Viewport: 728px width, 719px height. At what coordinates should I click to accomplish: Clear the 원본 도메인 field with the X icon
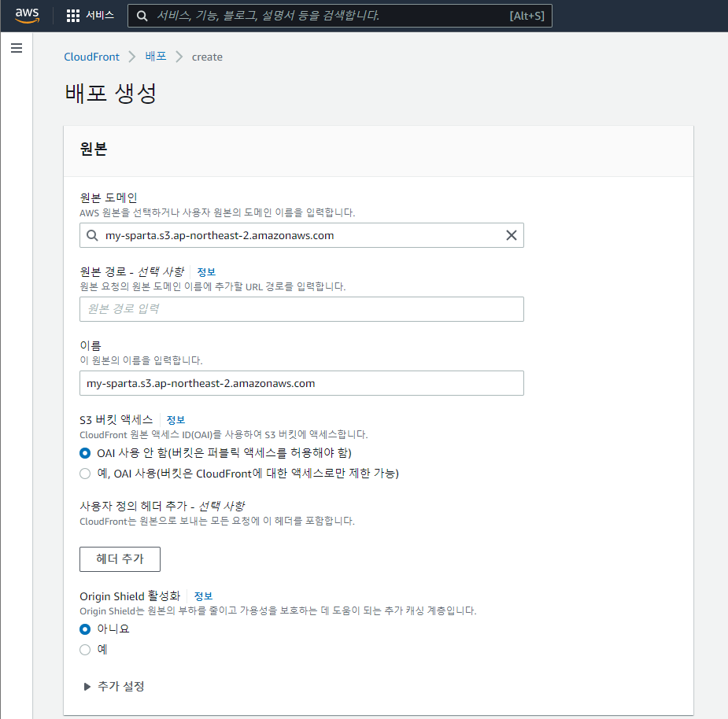(x=512, y=235)
